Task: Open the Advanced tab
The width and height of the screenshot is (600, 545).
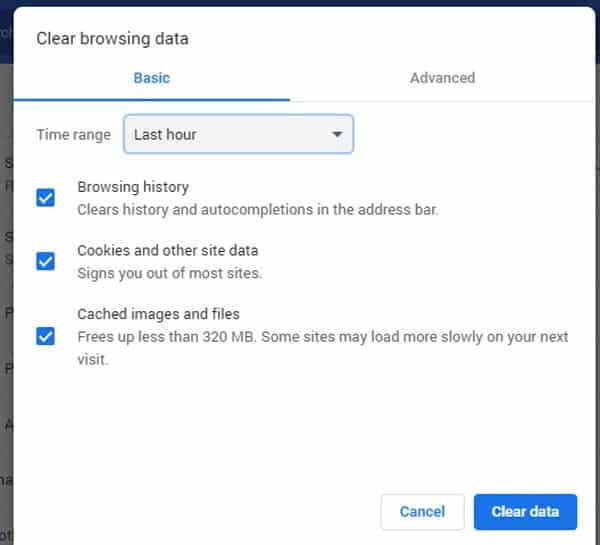Action: click(442, 78)
